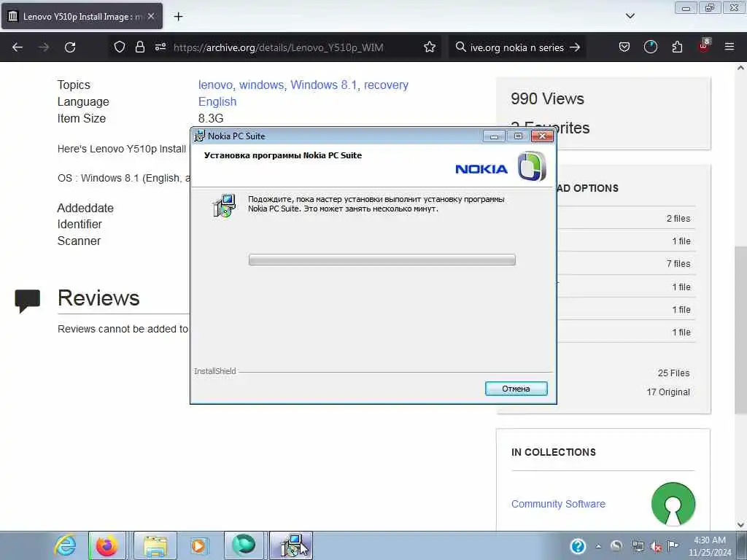
Task: Open Firefox hamburger application menu
Action: pos(729,47)
